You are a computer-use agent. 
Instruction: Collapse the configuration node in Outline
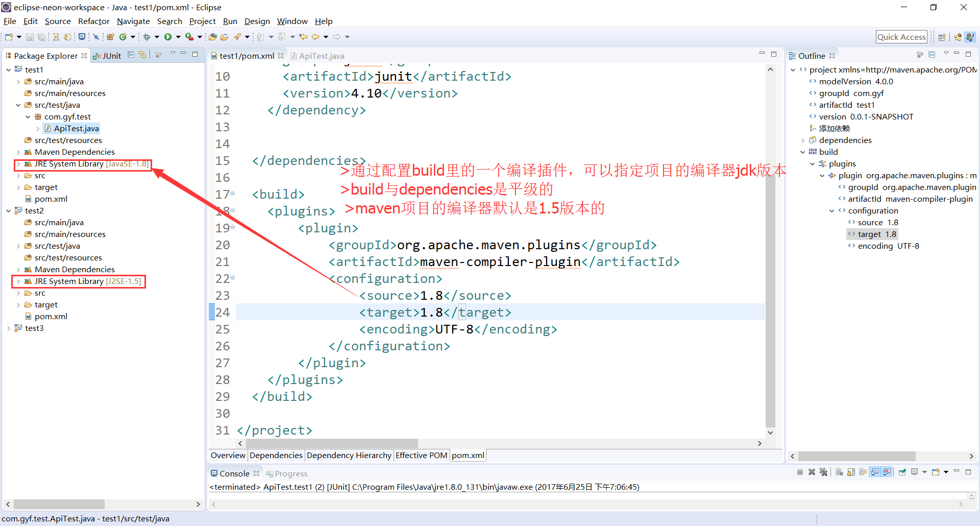[832, 211]
